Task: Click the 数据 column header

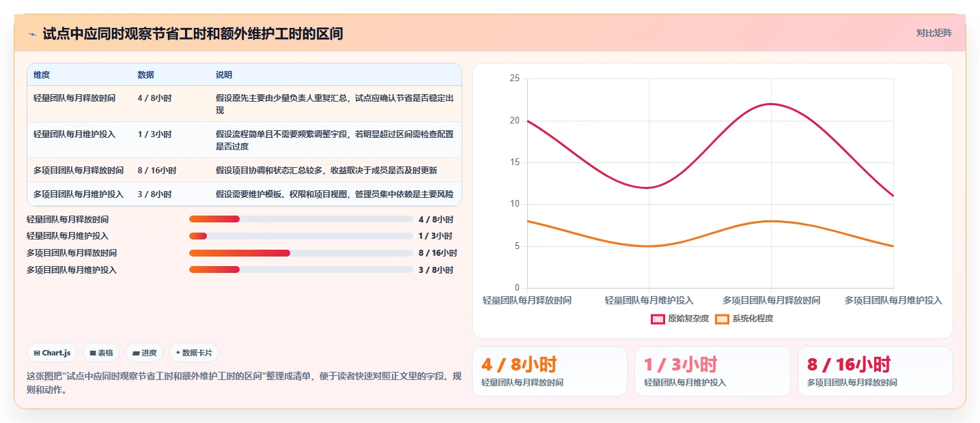Action: 145,74
